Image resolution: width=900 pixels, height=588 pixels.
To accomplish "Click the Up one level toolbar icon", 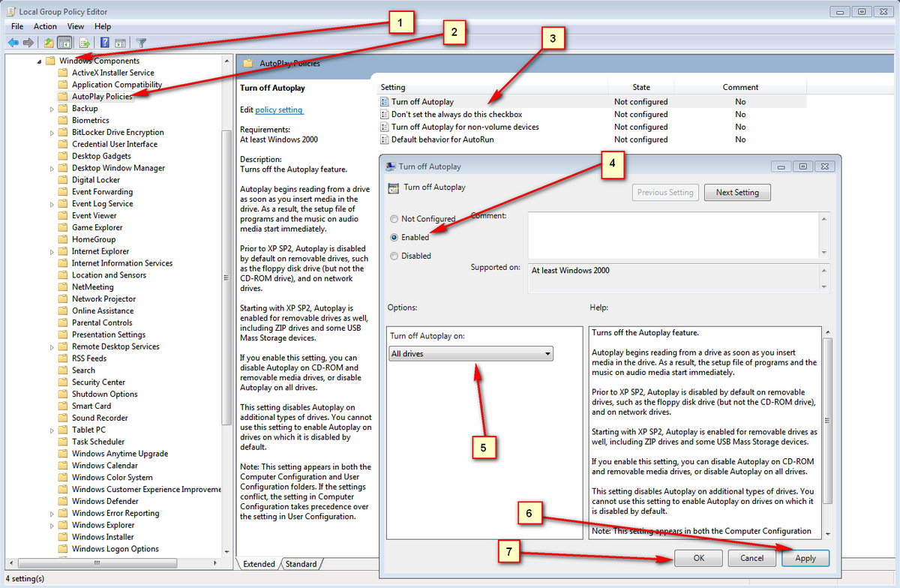I will (x=49, y=43).
